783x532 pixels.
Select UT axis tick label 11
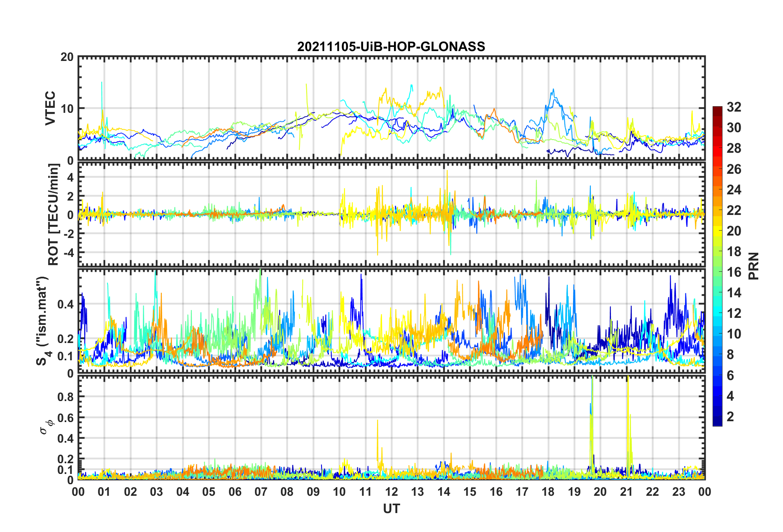(x=366, y=492)
